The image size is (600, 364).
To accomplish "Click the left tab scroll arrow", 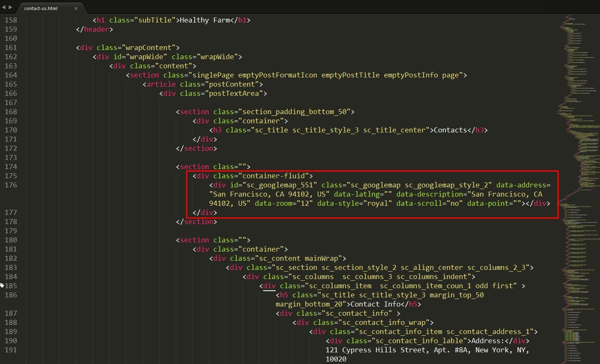I will click(x=4, y=7).
